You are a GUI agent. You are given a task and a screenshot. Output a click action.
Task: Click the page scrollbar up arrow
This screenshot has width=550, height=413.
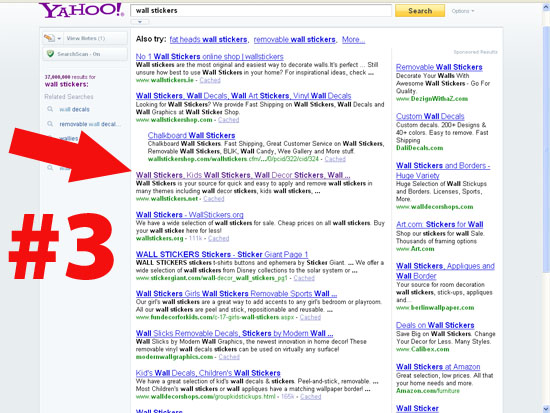[x=546, y=7]
